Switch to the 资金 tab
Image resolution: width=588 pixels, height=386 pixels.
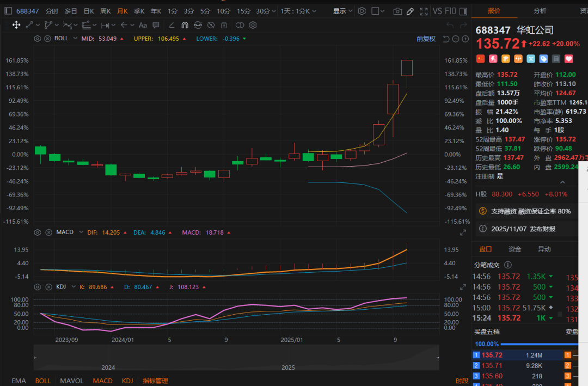point(514,249)
